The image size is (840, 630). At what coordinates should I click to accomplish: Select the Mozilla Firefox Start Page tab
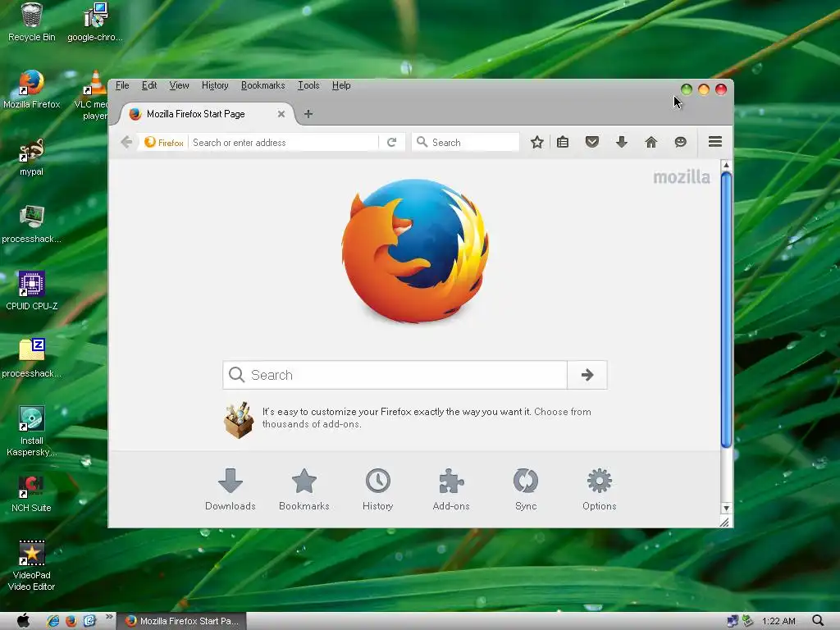click(206, 113)
